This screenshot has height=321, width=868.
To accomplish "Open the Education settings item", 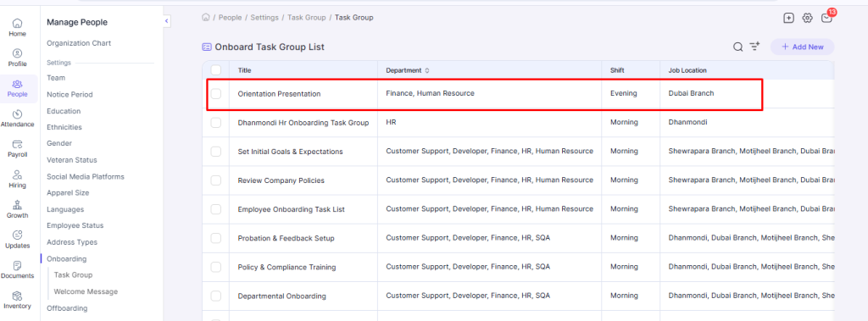I will pos(64,111).
